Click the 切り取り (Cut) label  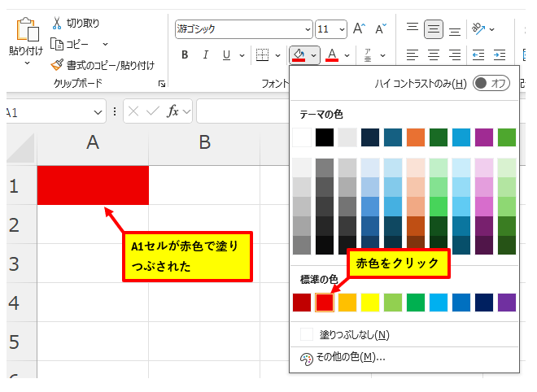pos(83,23)
